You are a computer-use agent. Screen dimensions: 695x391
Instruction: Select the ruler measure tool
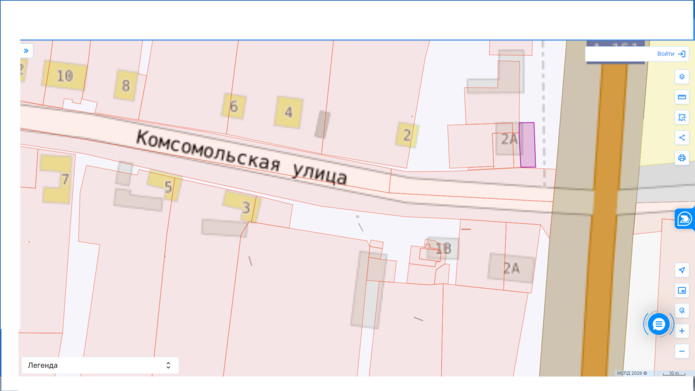coord(682,97)
